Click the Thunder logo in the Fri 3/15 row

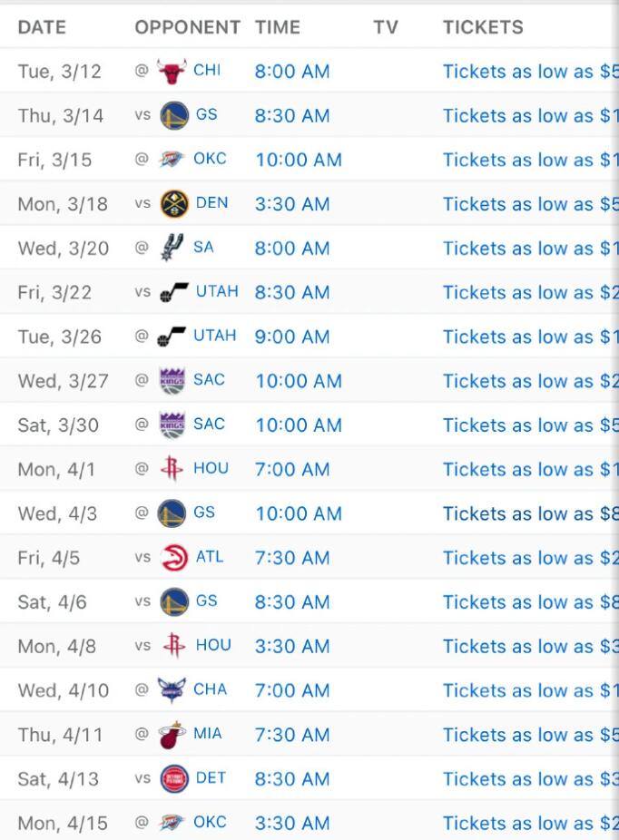[172, 160]
